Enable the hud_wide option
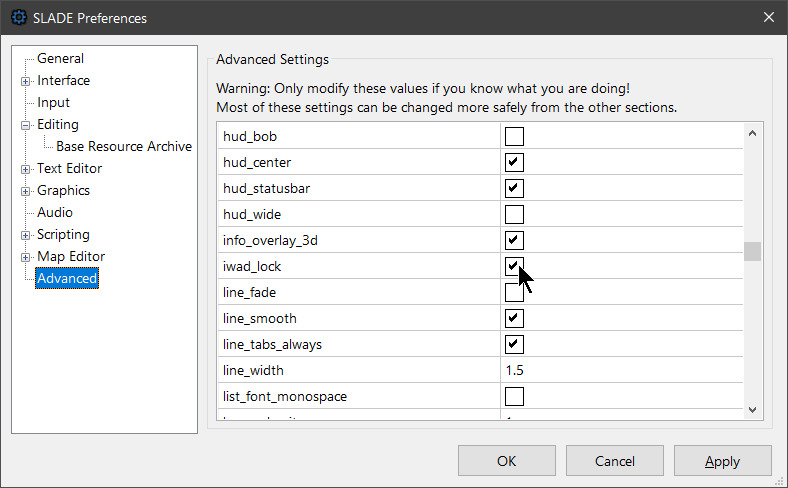The width and height of the screenshot is (788, 488). [514, 214]
